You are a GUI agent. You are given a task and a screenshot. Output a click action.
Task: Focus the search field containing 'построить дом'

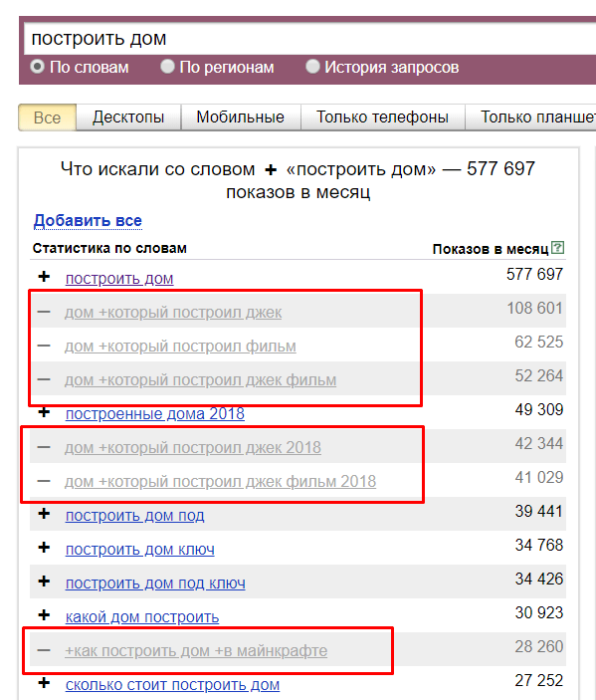pos(310,39)
